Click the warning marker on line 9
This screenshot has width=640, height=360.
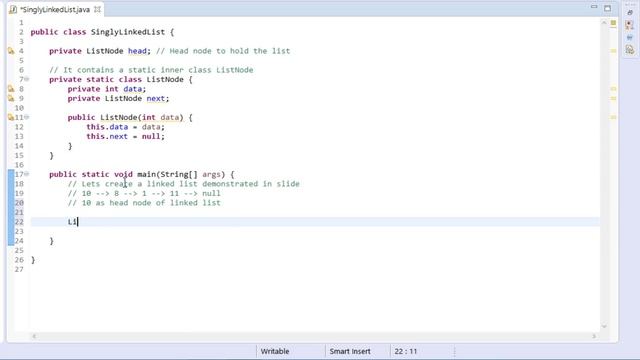[11, 98]
